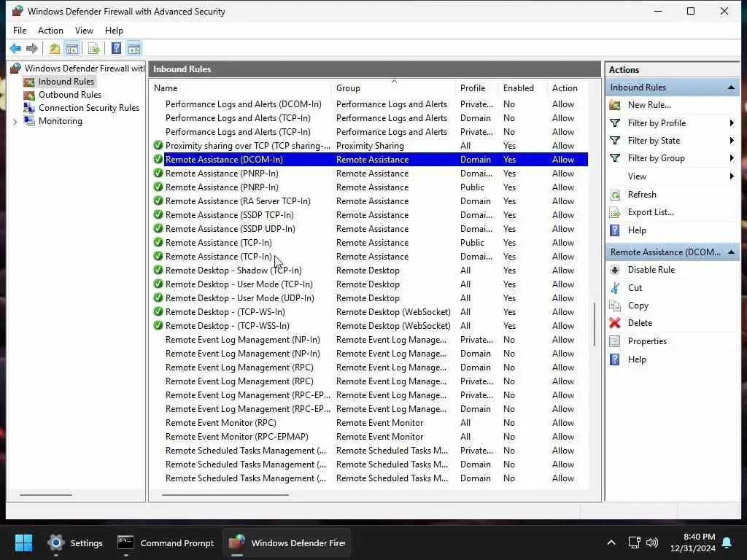747x560 pixels.
Task: Select Remote Assistance (SSDP UDP-In) rule
Action: [x=371, y=228]
